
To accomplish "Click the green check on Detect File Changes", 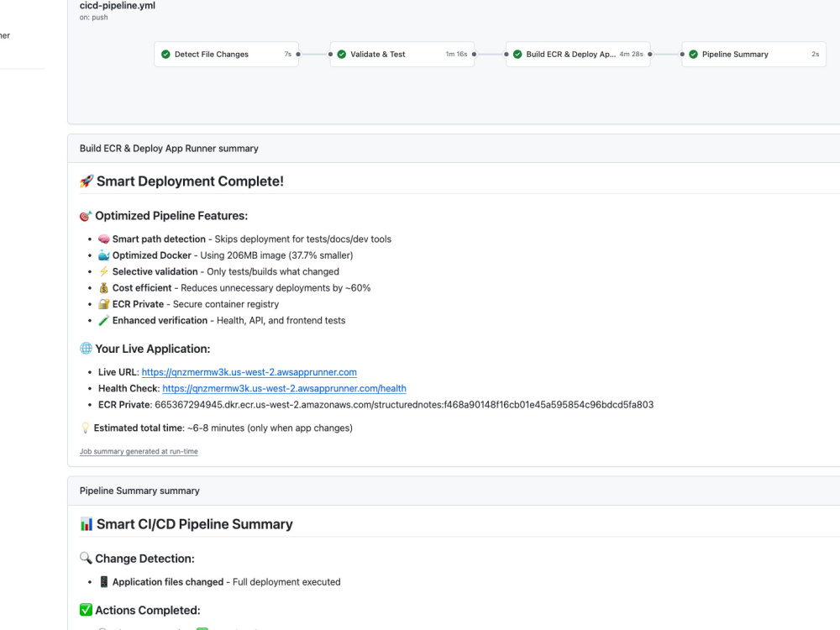I will click(165, 54).
